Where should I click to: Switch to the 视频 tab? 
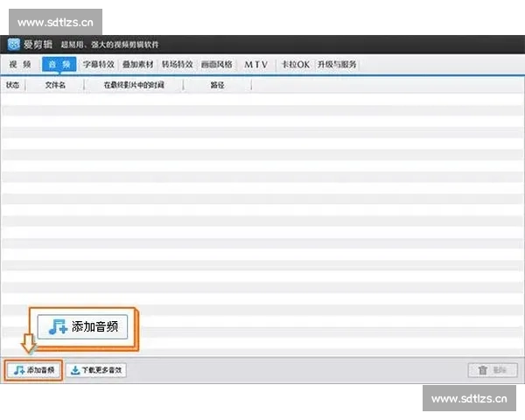pos(20,64)
